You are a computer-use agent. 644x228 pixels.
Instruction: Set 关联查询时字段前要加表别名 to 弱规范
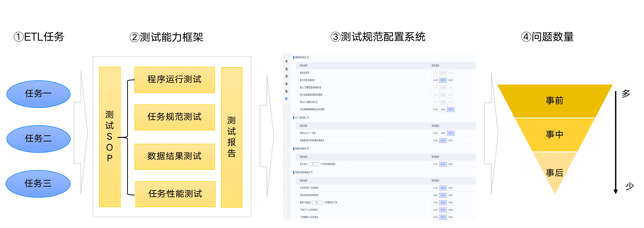pyautogui.click(x=443, y=140)
